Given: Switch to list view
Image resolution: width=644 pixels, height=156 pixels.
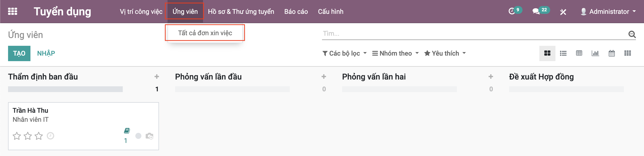Looking at the screenshot, I should pyautogui.click(x=563, y=53).
